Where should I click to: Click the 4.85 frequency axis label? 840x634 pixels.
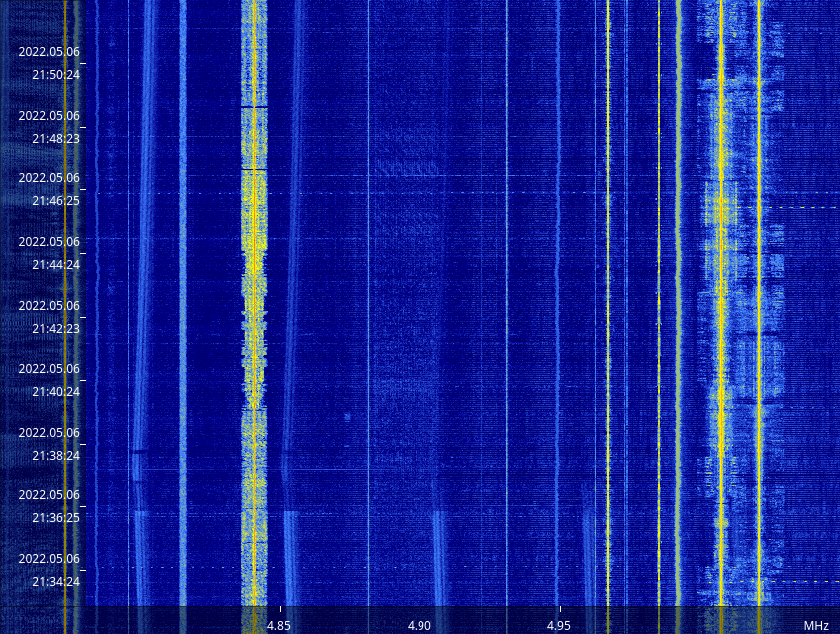pyautogui.click(x=279, y=625)
